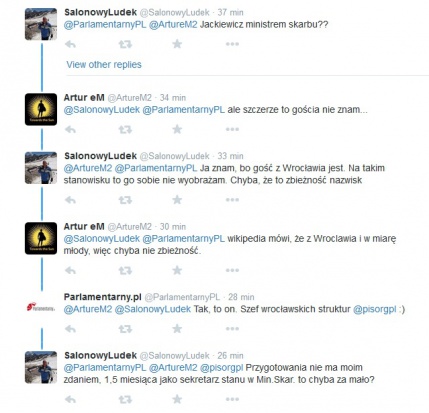This screenshot has width=429, height=413.
Task: Favorite SalonowyLudek's tweet posted 33 min ago
Action: [177, 200]
